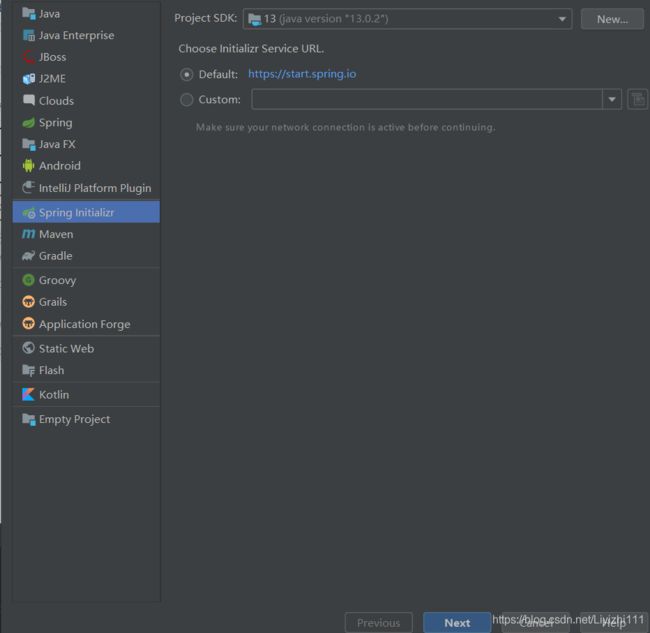Click the Java folder icon
This screenshot has height=633, width=650.
coord(29,14)
